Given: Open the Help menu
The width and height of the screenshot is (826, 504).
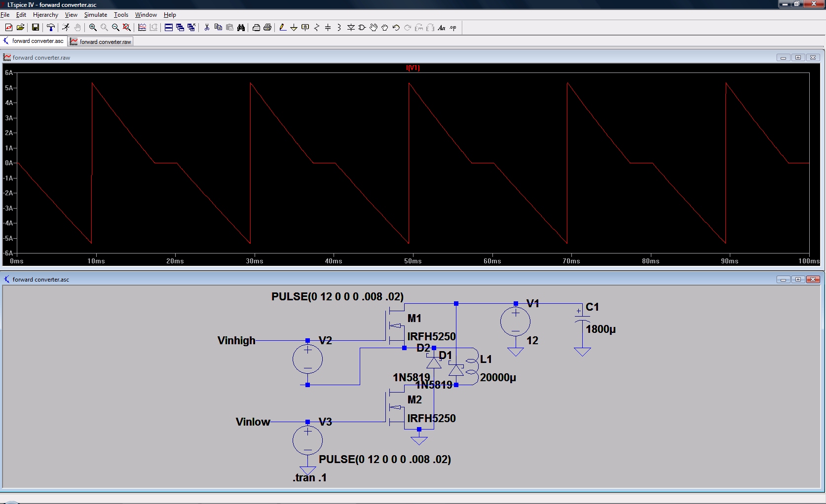Looking at the screenshot, I should coord(170,15).
